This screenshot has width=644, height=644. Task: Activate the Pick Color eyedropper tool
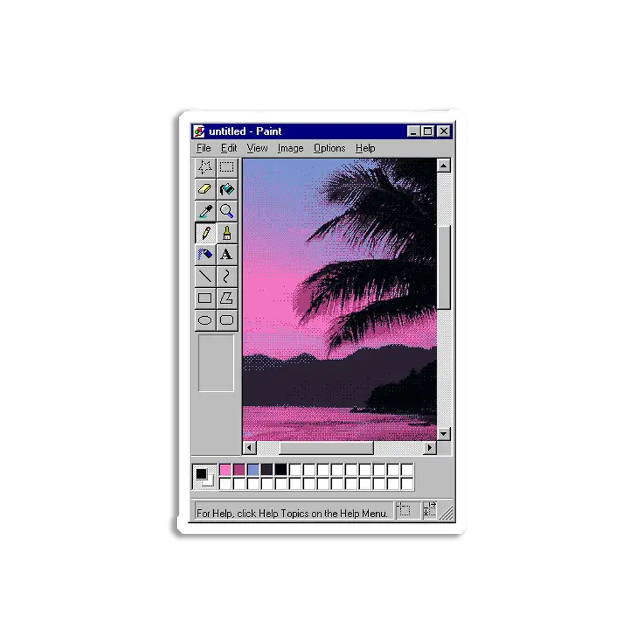tap(205, 211)
